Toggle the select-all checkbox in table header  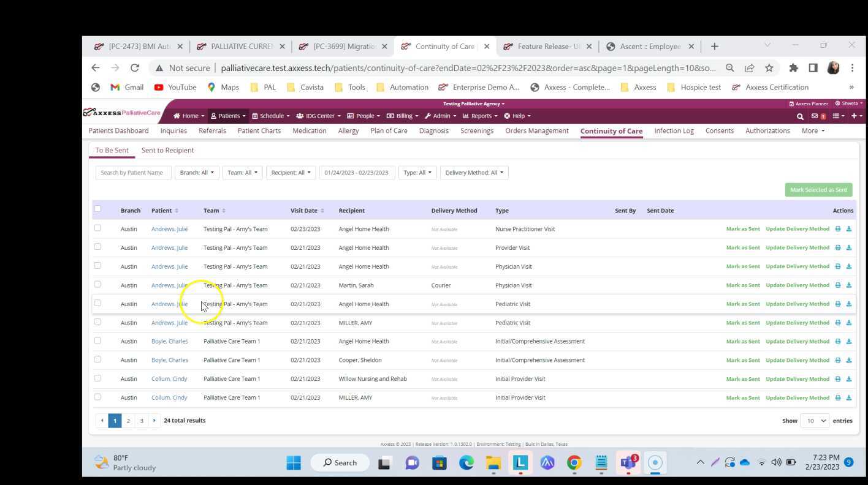[97, 209]
